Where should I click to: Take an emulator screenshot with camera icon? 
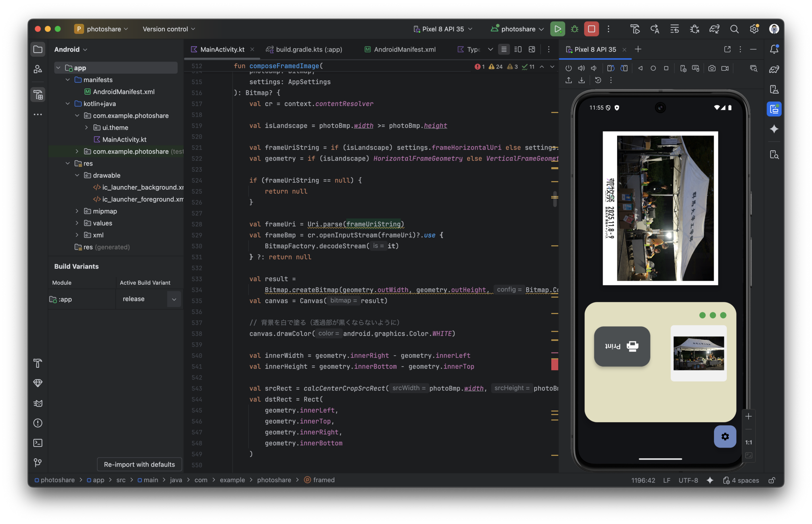[x=712, y=69]
